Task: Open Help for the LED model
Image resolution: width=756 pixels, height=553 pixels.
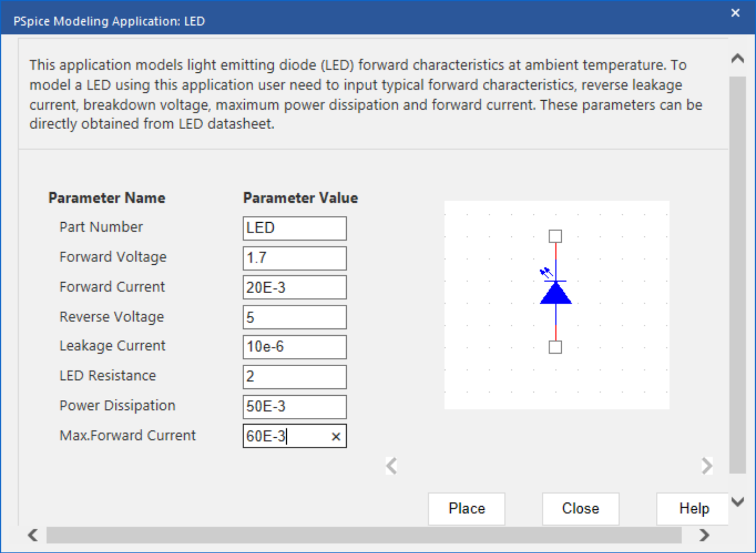Action: coord(693,509)
